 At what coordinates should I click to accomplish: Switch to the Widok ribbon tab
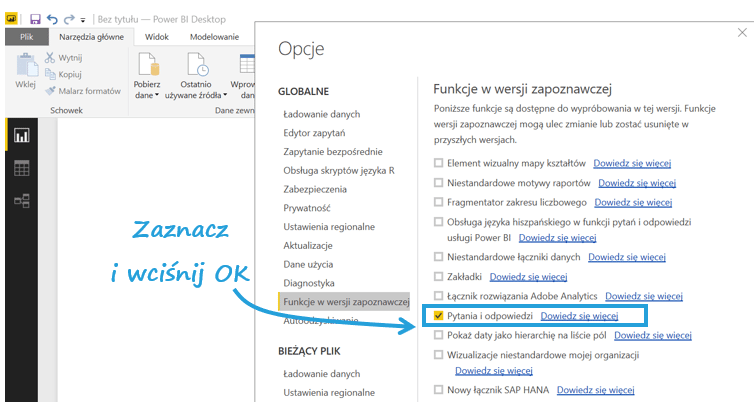point(157,36)
